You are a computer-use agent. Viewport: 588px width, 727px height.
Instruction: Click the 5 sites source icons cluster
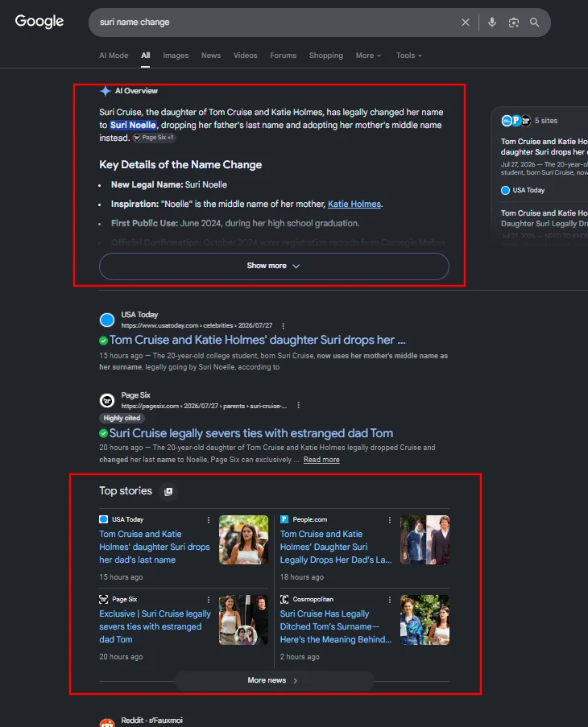tap(516, 121)
